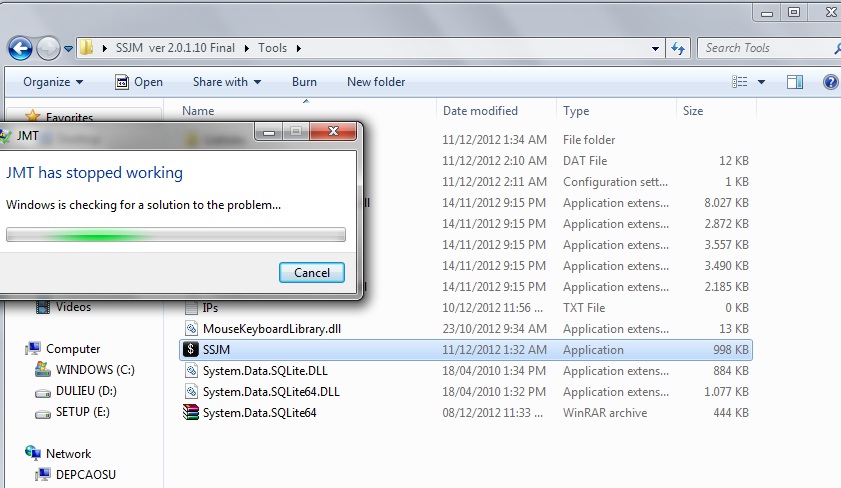Open recent locations dropdown arrow
Screen dimensions: 841x488
coord(68,49)
